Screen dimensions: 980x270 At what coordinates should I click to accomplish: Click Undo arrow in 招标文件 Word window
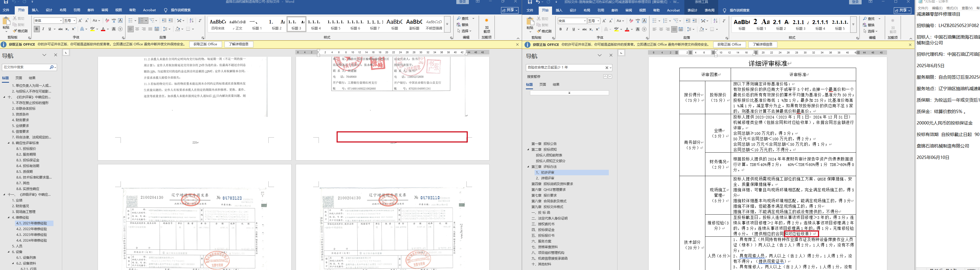pyautogui.click(x=538, y=2)
